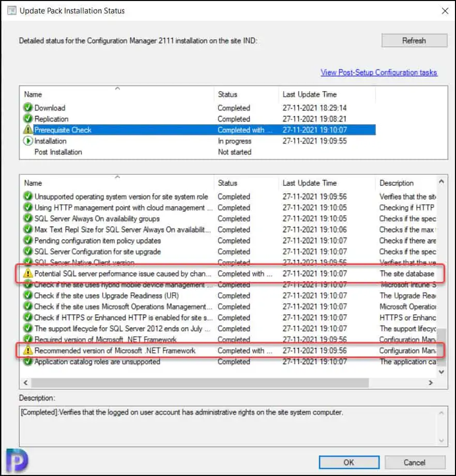Screen dimensions: 456x476
Task: Click warning icon beside Recommended version of .NET Framework
Action: [x=28, y=351]
